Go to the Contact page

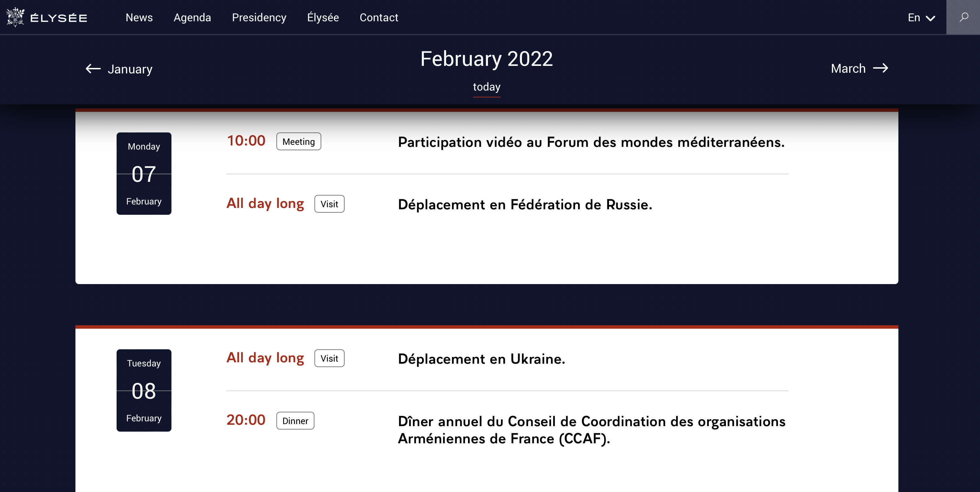point(379,17)
